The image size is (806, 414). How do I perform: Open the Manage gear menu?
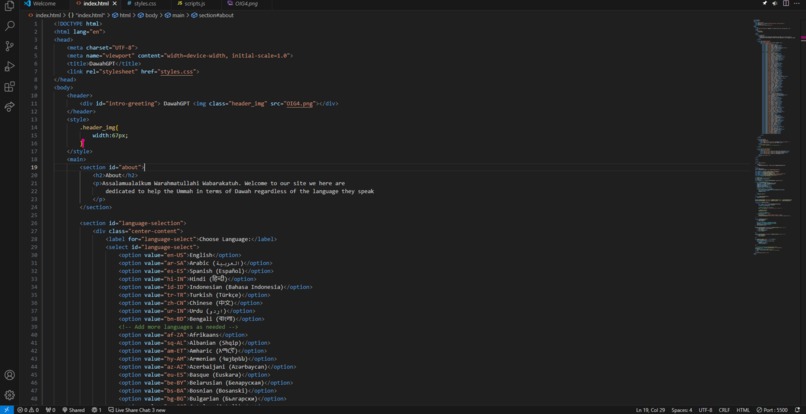coord(9,395)
